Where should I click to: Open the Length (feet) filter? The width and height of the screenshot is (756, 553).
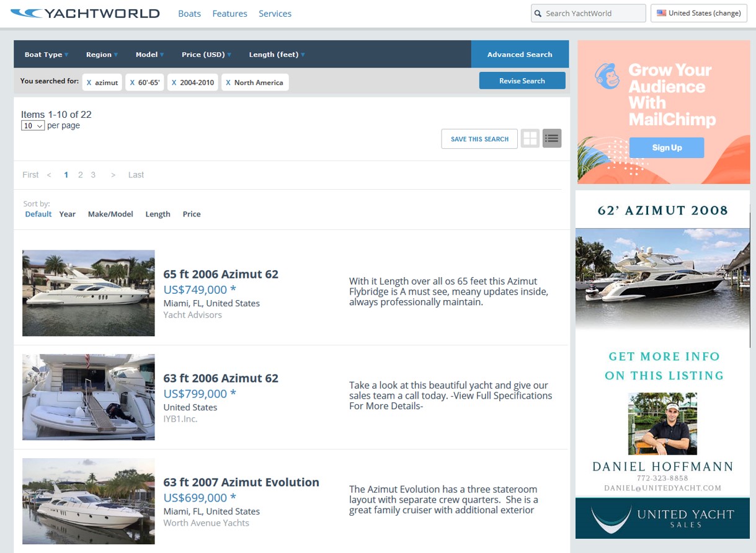pyautogui.click(x=277, y=55)
